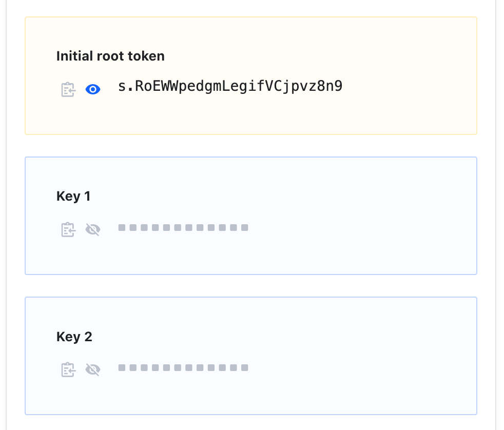Click the clipboard icon under Key 2 heading
504x430 pixels.
[68, 369]
